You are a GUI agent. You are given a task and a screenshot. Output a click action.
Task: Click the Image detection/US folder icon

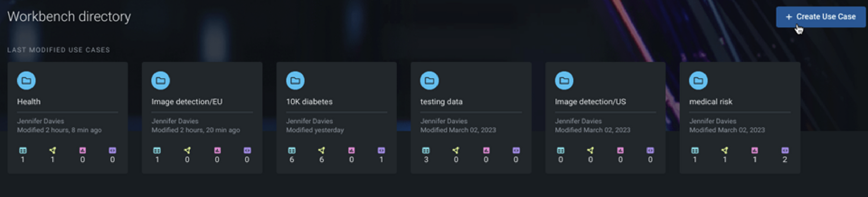click(564, 81)
